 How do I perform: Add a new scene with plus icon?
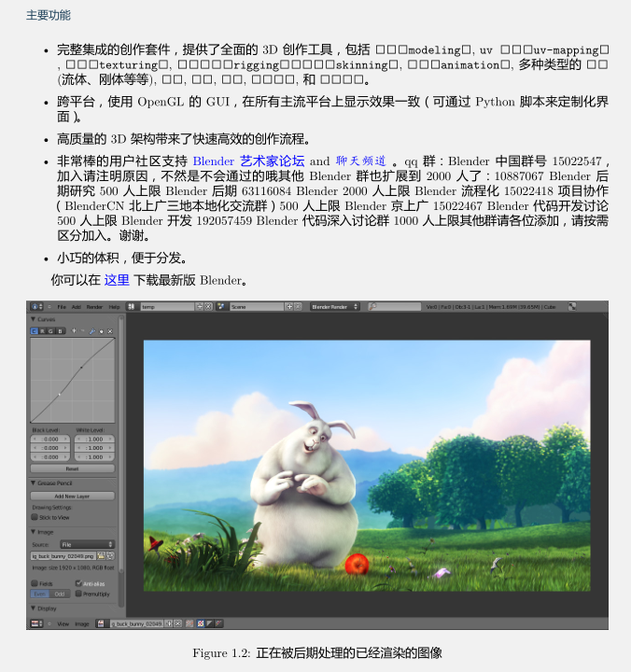click(289, 306)
